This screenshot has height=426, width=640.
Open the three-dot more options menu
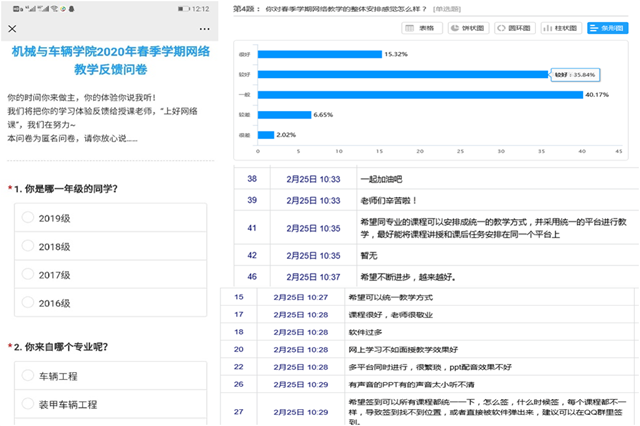204,27
